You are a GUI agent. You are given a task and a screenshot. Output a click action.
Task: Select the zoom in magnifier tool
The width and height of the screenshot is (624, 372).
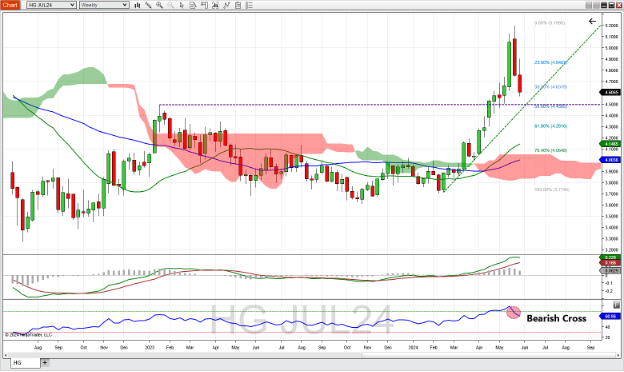click(x=159, y=5)
